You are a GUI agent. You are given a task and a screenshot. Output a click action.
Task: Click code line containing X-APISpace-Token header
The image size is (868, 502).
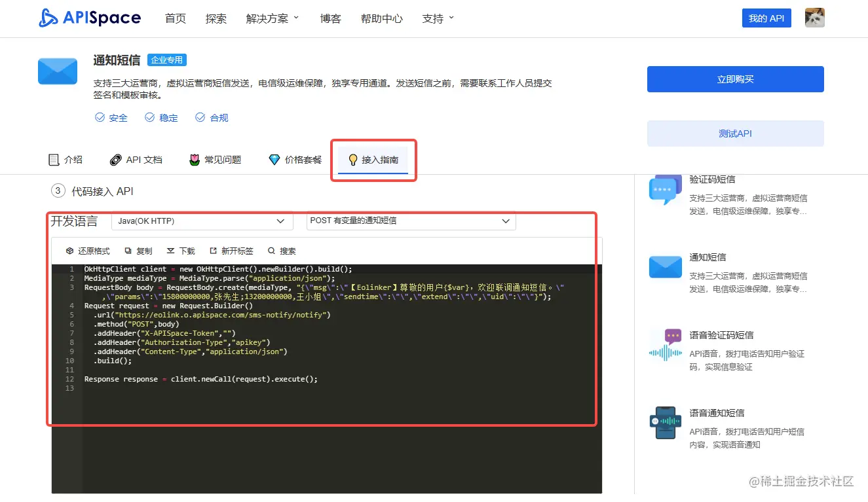[x=164, y=333]
